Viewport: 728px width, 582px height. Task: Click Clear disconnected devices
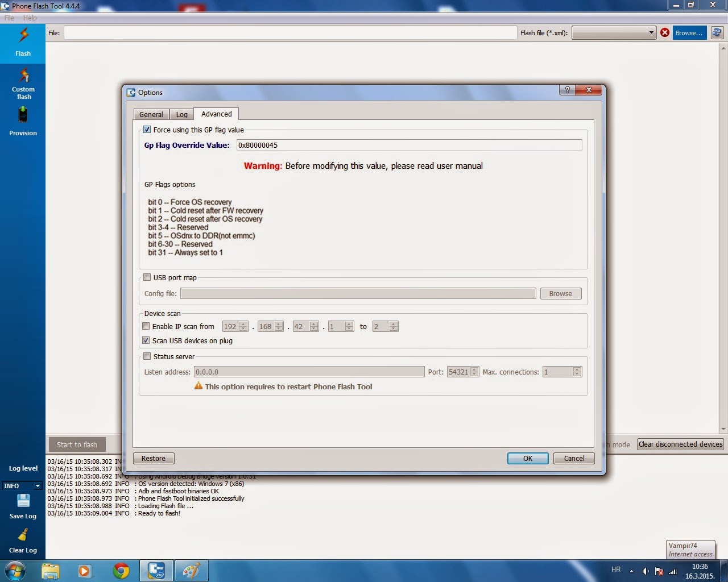click(x=680, y=444)
